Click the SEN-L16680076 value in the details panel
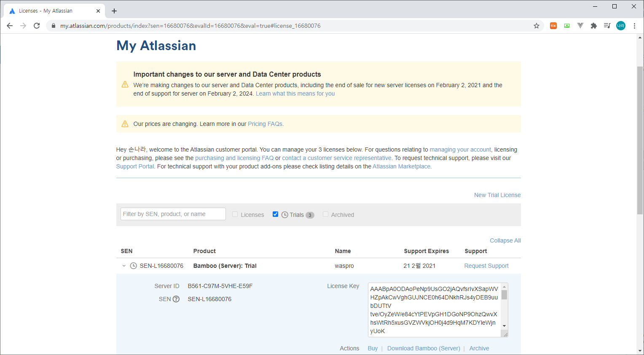Screen dimensions: 644x355 [x=209, y=299]
